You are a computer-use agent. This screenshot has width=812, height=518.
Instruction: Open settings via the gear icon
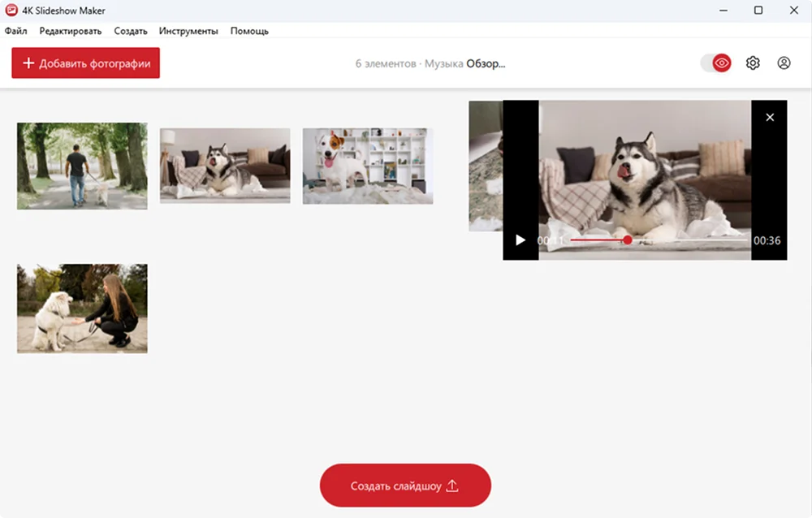click(753, 63)
